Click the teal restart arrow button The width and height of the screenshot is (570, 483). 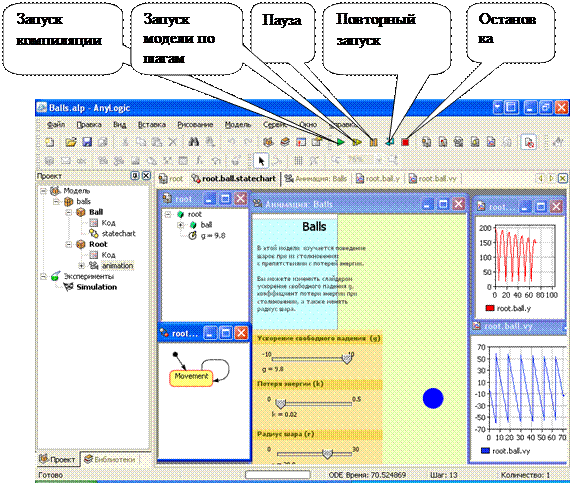tap(389, 142)
